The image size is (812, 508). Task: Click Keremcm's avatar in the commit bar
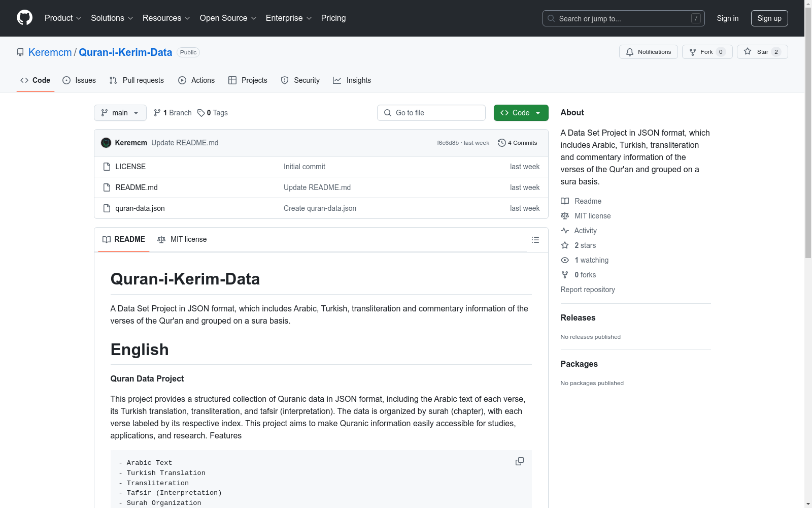click(106, 143)
